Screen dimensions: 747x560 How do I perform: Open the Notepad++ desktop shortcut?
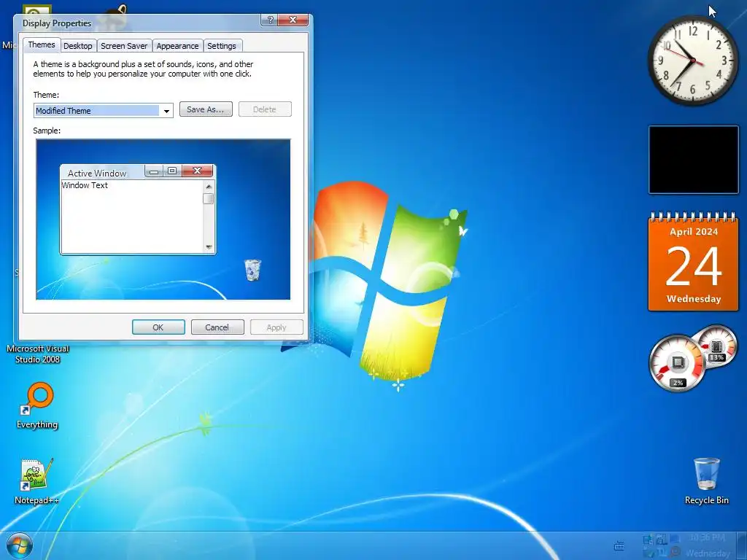pyautogui.click(x=36, y=481)
